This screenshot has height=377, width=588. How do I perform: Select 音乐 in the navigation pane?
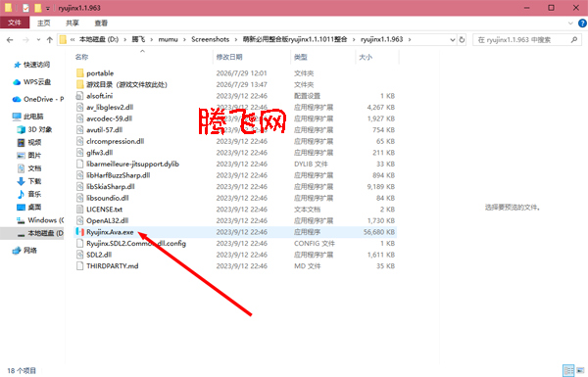29,194
